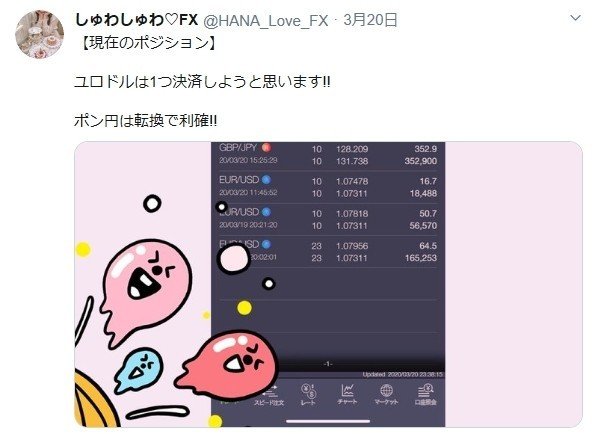The image size is (594, 434).
Task: Tap the 口座照会 account inquiry icon
Action: click(x=425, y=394)
